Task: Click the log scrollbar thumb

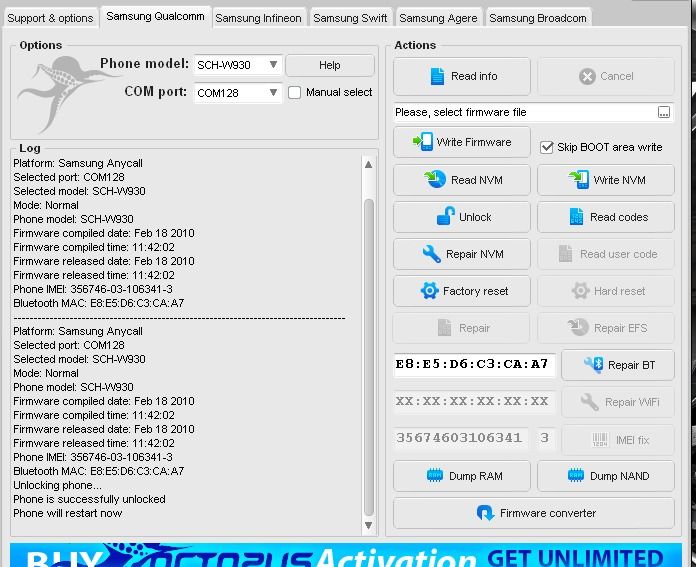Action: 368,357
